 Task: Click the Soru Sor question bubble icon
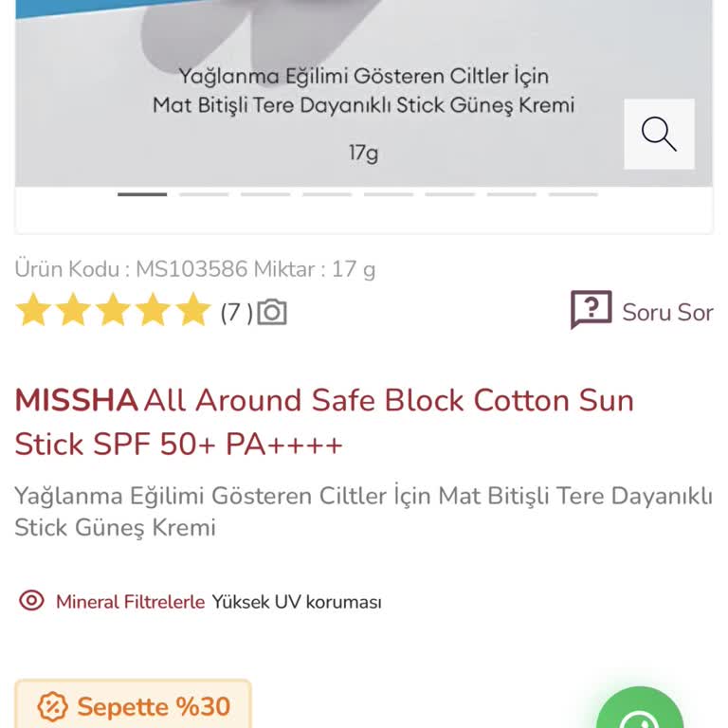591,310
